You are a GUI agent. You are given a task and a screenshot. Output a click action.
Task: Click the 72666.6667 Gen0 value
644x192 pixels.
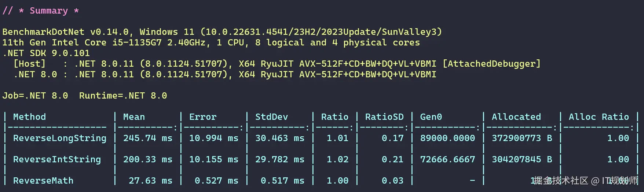(x=447, y=159)
